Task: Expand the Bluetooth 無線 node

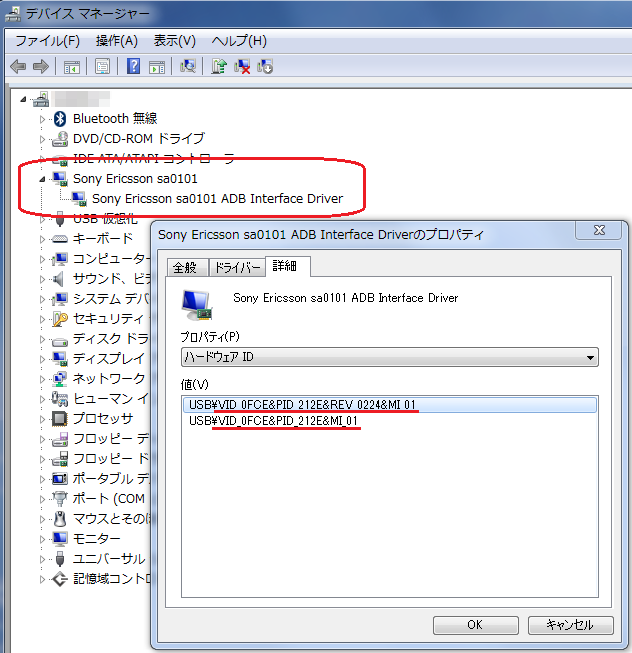Action: pyautogui.click(x=42, y=119)
